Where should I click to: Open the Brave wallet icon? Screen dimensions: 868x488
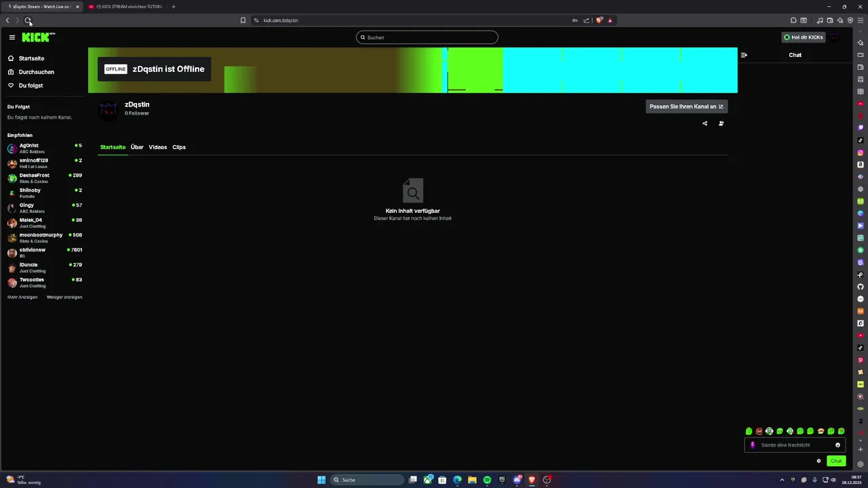pyautogui.click(x=830, y=20)
